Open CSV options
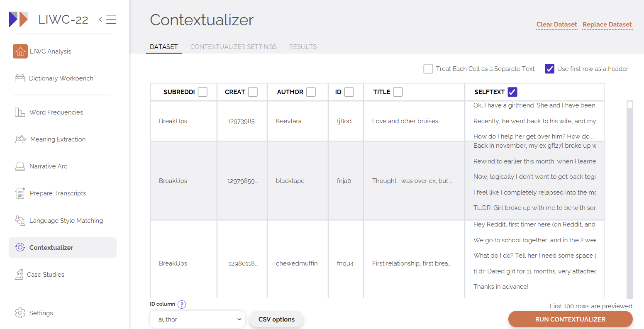The width and height of the screenshot is (644, 329). 276,319
